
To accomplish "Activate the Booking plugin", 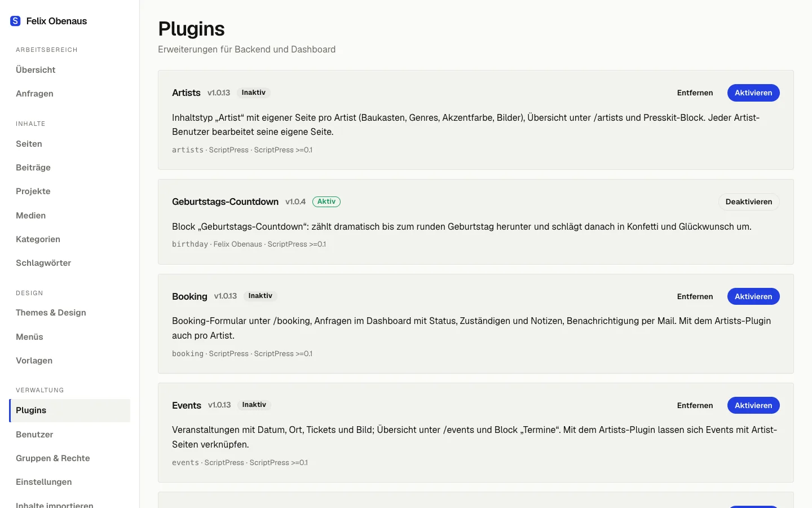I will coord(753,296).
